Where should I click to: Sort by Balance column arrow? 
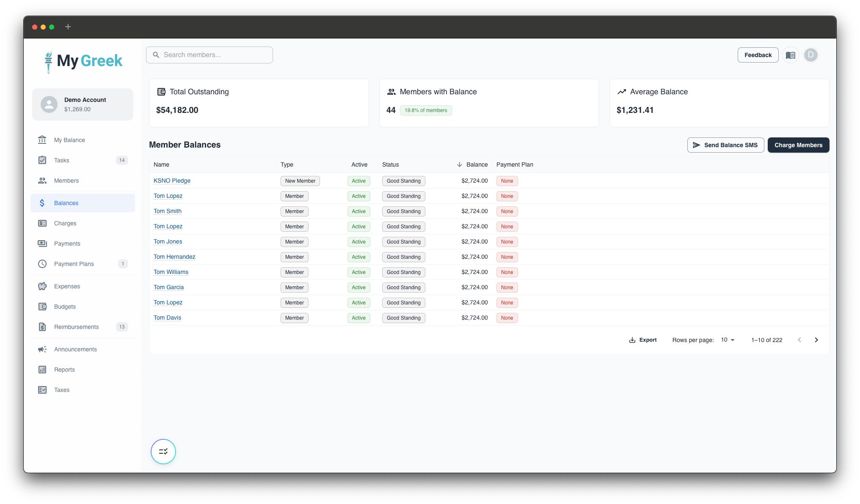(x=459, y=164)
